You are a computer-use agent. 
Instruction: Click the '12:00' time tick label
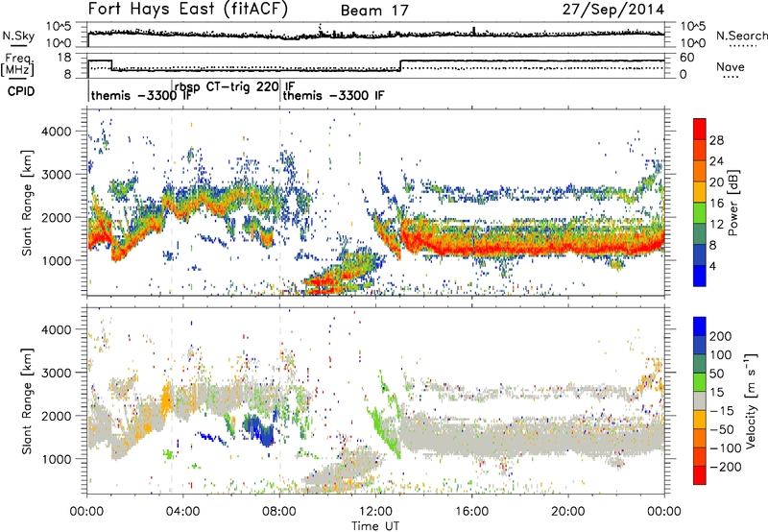pos(375,512)
